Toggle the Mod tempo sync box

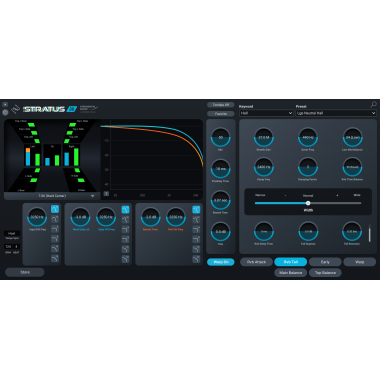(12, 234)
